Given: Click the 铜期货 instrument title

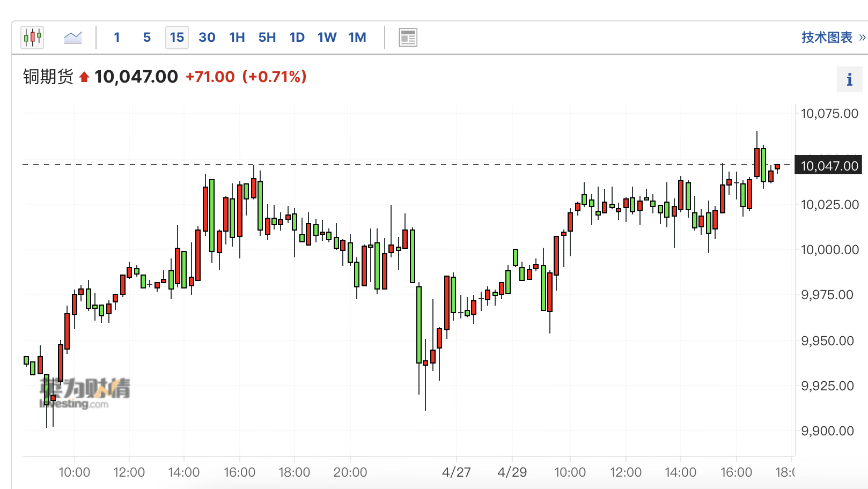Looking at the screenshot, I should 48,77.
